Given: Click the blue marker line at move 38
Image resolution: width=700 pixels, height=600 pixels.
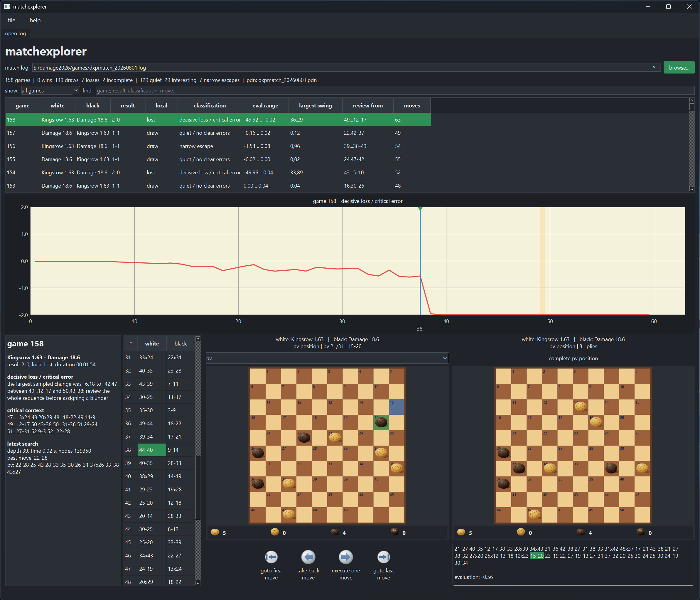Looking at the screenshot, I should tap(420, 261).
